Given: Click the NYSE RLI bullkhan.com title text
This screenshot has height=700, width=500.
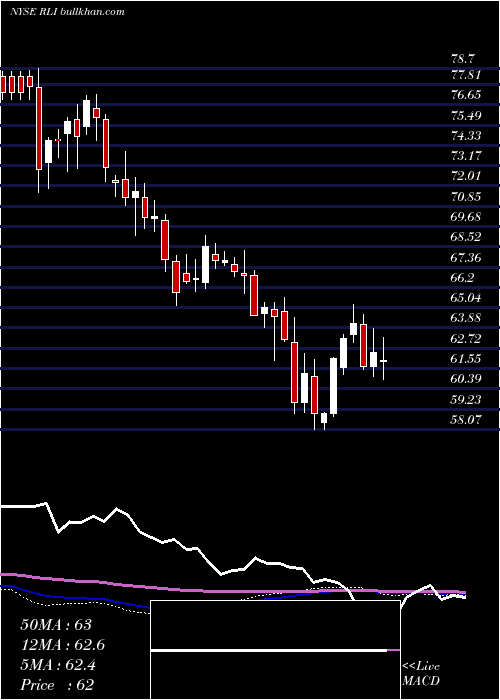Looking at the screenshot, I should pos(67,12).
